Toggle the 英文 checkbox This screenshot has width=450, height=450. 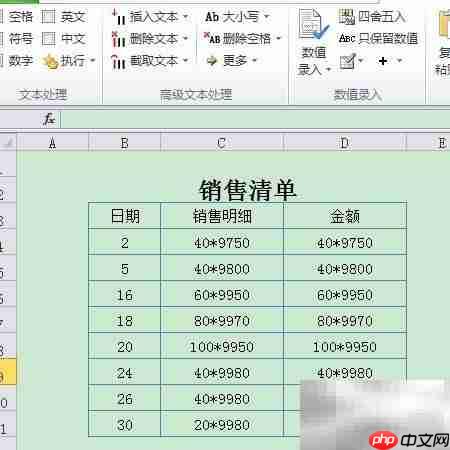point(49,17)
